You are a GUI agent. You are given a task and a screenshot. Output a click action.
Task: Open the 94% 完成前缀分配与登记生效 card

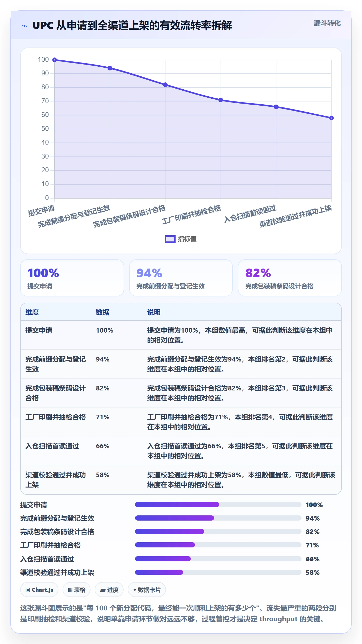click(x=181, y=278)
